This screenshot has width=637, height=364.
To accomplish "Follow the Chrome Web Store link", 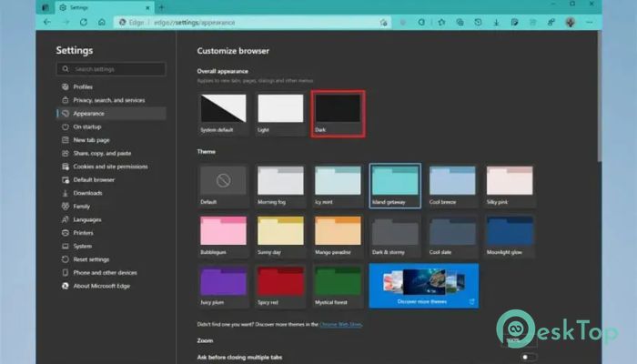I will [x=340, y=324].
